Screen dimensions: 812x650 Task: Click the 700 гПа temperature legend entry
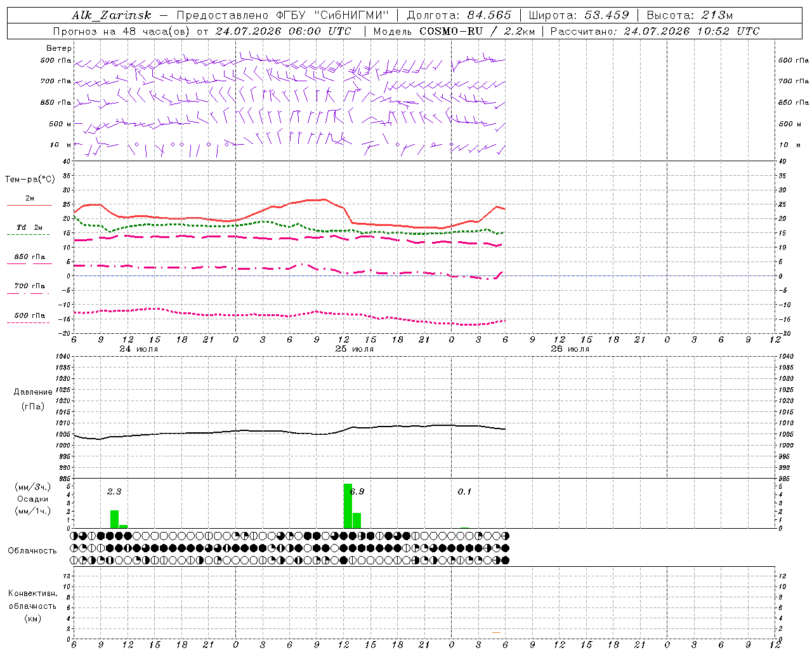point(29,289)
